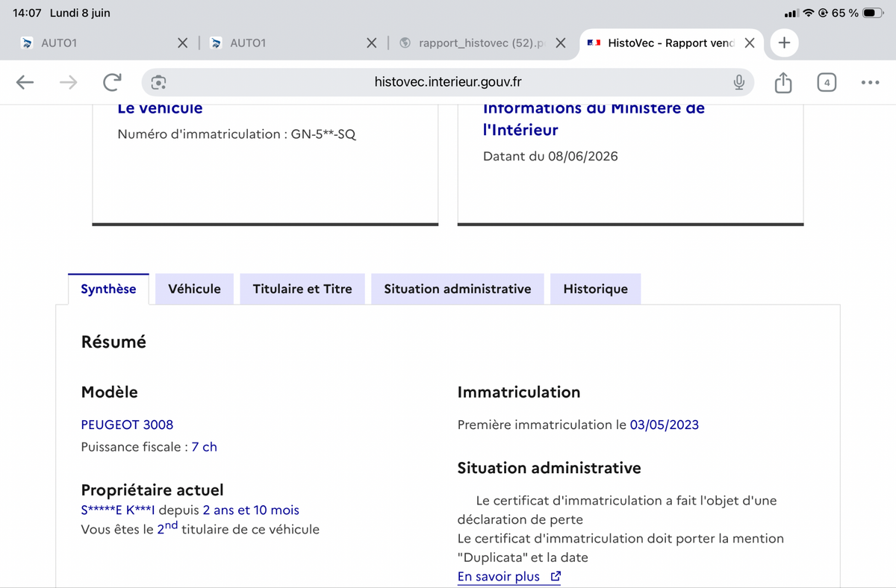Tap the histovec.interieur.gouv.fr address field
Screen dimensions: 896x588
click(448, 82)
